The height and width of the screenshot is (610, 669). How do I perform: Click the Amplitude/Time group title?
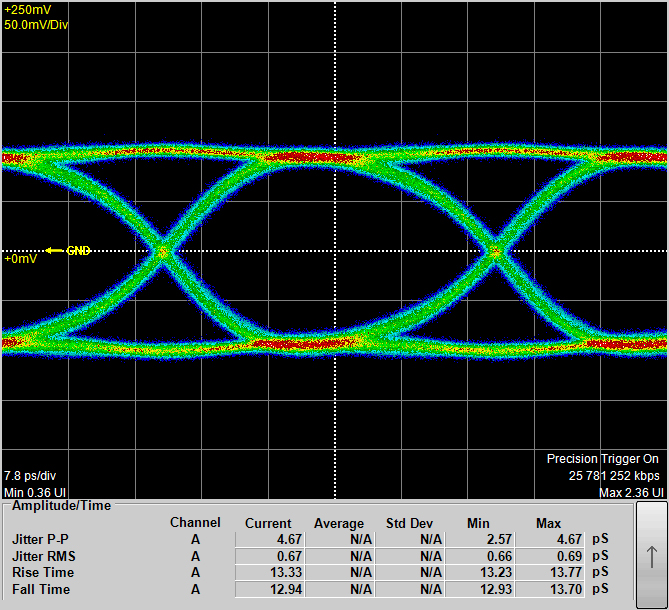[61, 505]
